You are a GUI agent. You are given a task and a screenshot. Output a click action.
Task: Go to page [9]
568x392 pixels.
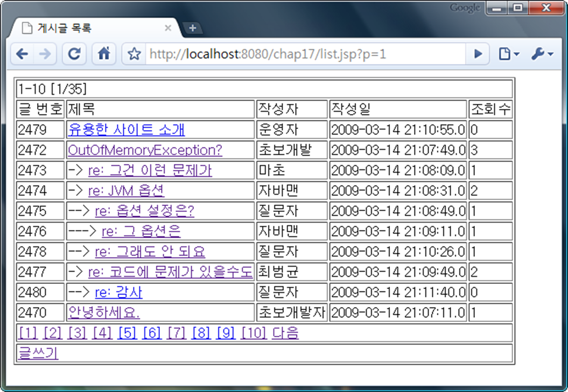click(x=226, y=332)
